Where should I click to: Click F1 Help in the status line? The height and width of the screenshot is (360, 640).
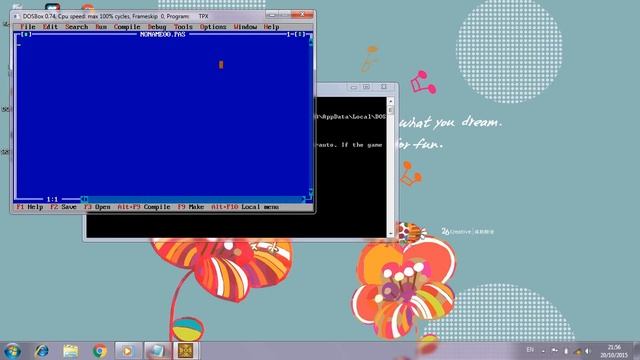click(x=29, y=207)
